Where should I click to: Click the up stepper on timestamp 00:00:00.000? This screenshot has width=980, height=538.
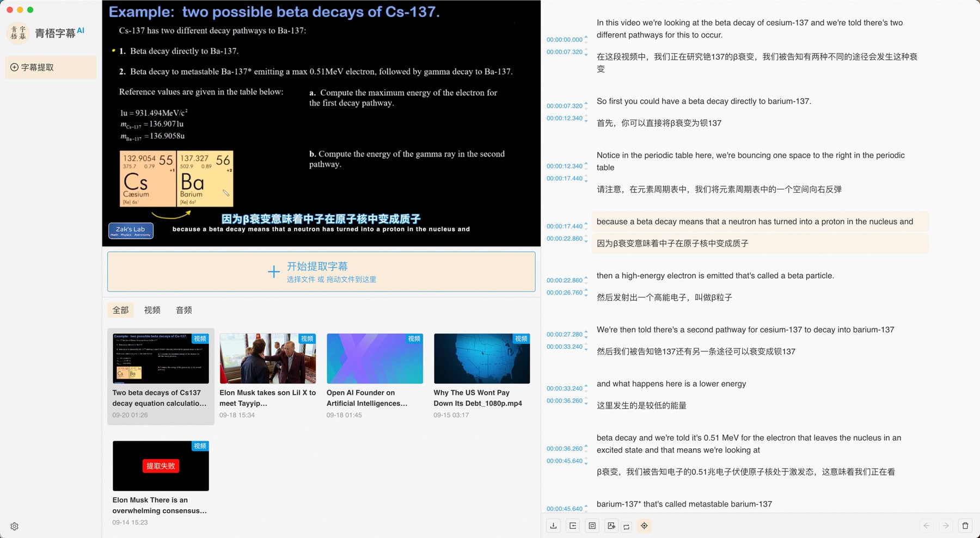[586, 36]
